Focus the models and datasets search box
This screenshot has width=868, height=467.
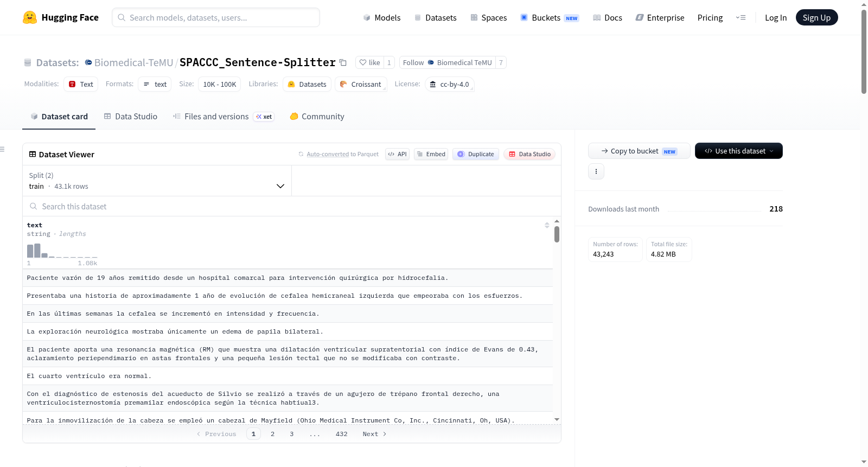216,17
